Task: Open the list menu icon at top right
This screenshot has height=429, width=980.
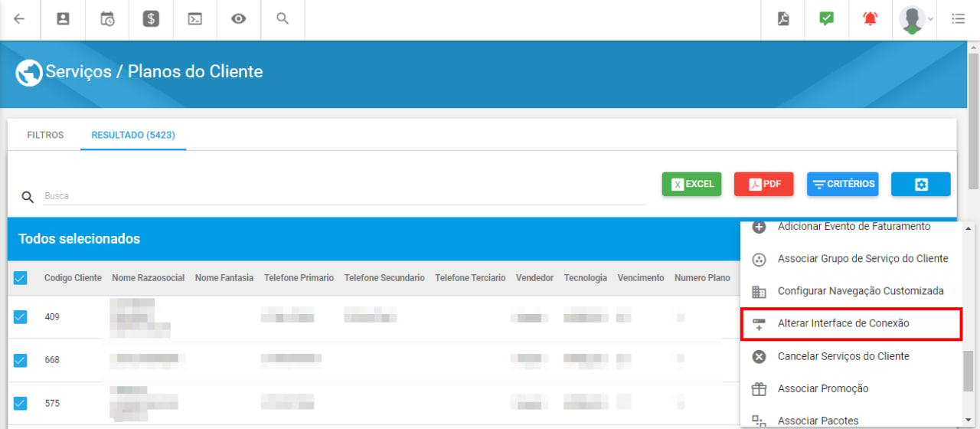Action: click(x=958, y=19)
